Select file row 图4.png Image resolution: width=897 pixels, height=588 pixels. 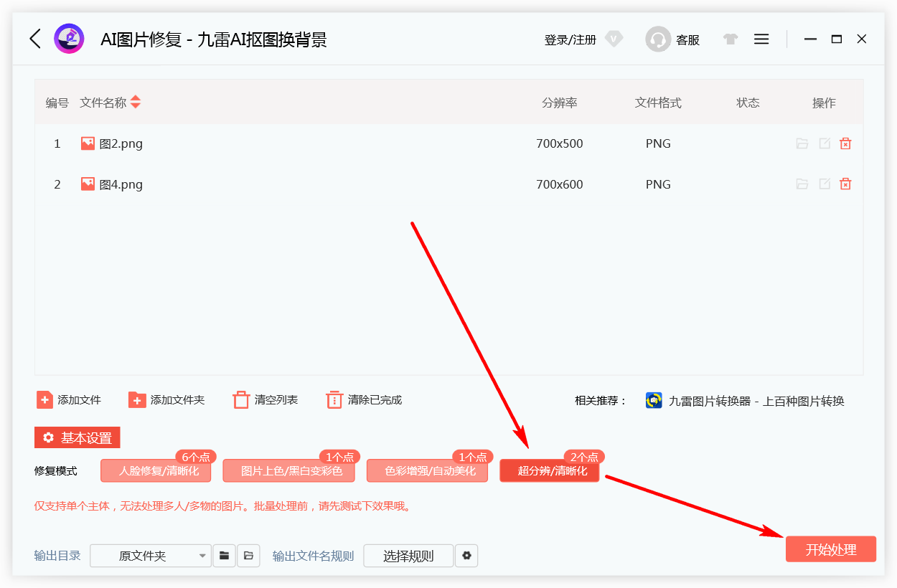[449, 184]
